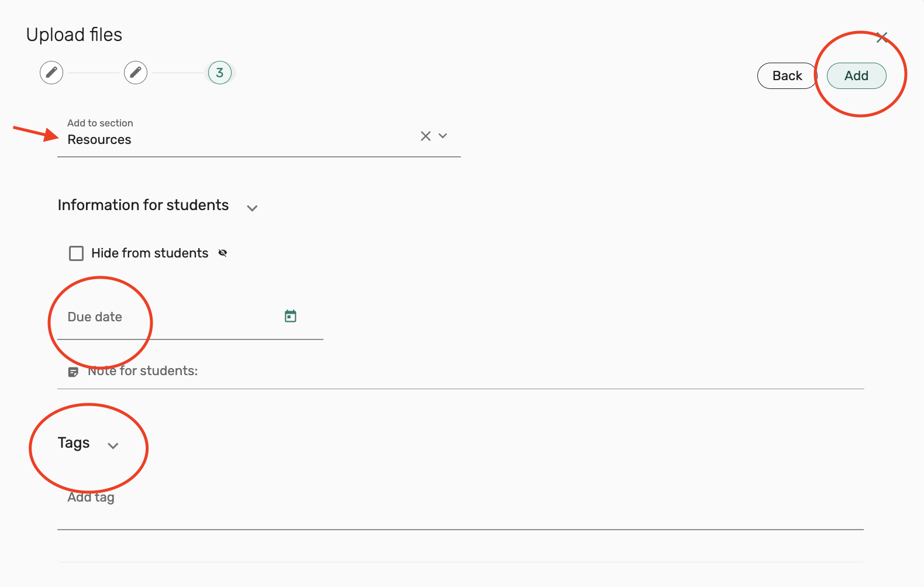Click the Due date input field
Image resolution: width=924 pixels, height=587 pixels.
[x=170, y=317]
